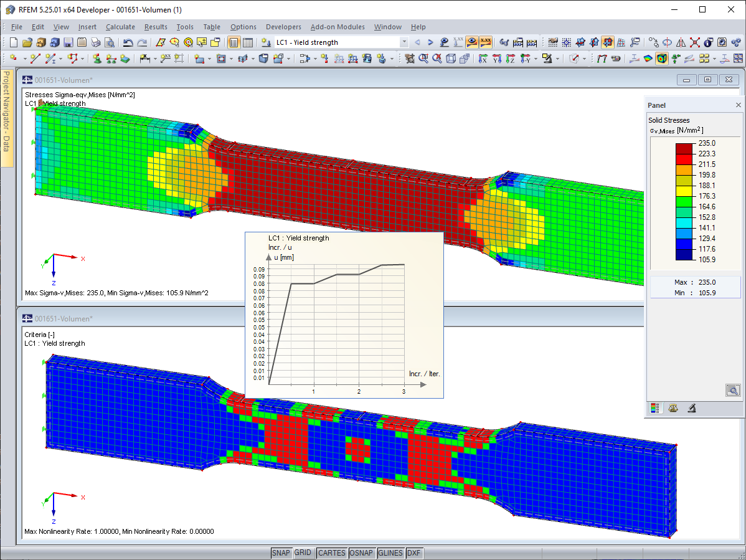Click the magnifier button in the Panel
Image resolution: width=746 pixels, height=560 pixels.
pos(733,390)
